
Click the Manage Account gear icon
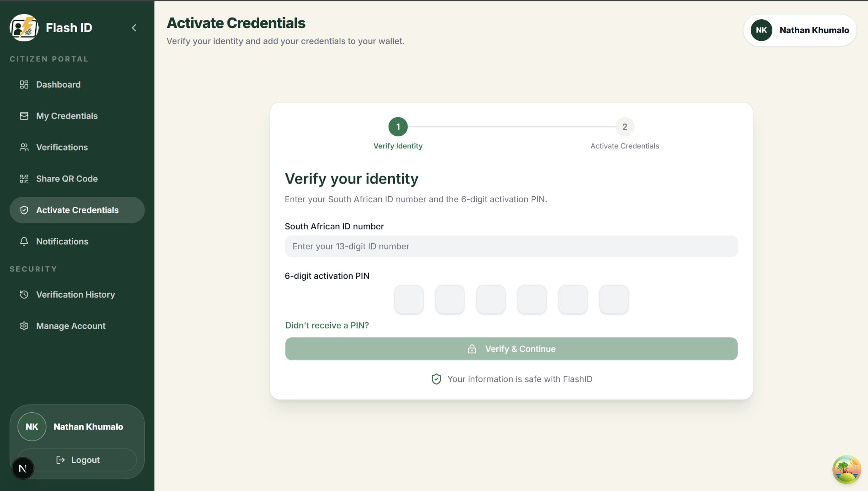point(24,326)
